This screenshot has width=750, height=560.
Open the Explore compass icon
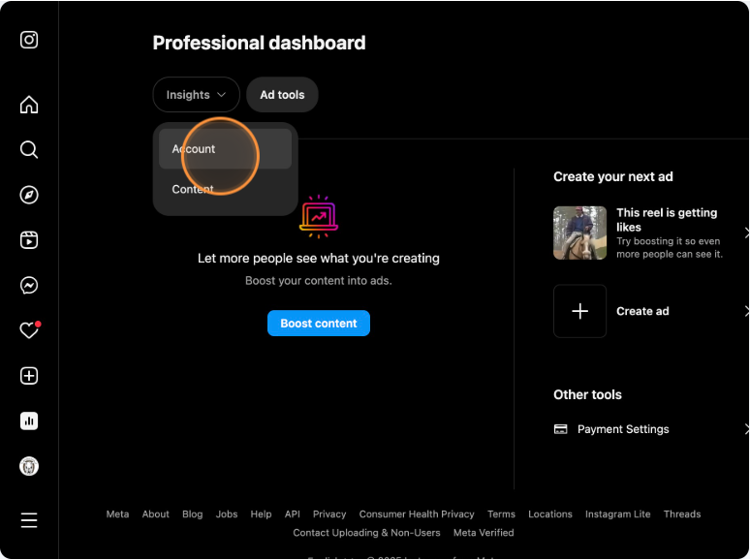tap(29, 195)
